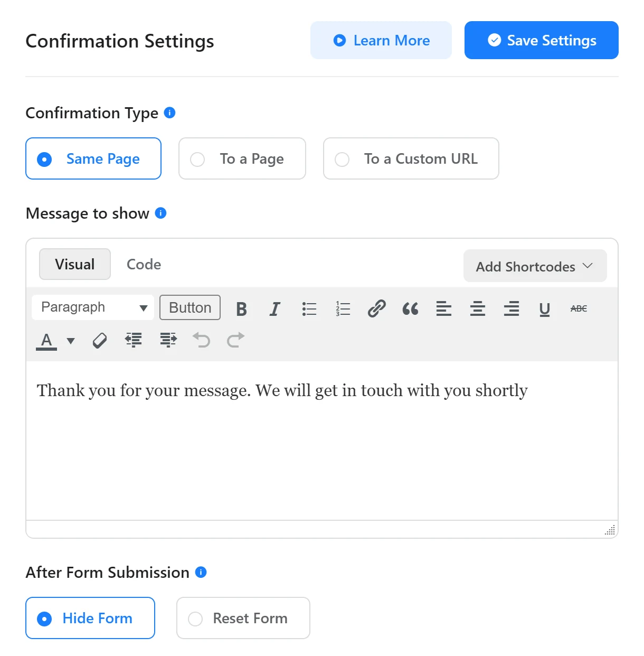Toggle bold formatting in editor toolbar
This screenshot has height=656, width=644.
click(x=241, y=308)
